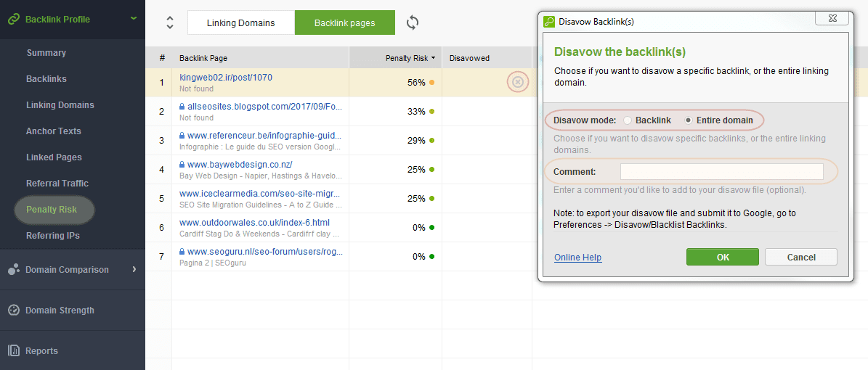Click the Reports icon in sidebar
The width and height of the screenshot is (868, 370).
13,351
